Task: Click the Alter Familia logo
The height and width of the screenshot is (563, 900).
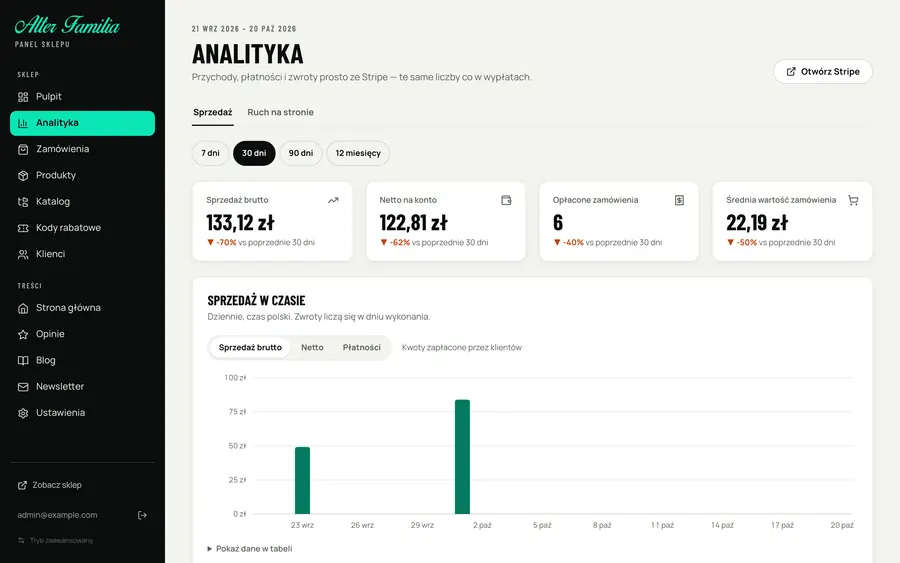Action: tap(67, 26)
